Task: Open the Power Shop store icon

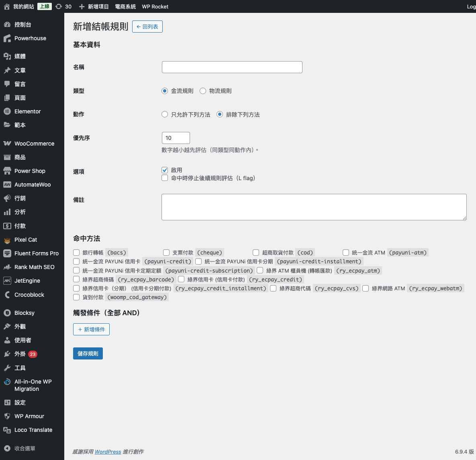Action: [x=7, y=171]
